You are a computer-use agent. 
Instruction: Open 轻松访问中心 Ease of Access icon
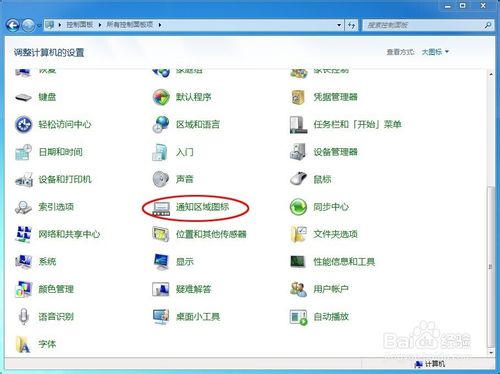click(23, 125)
